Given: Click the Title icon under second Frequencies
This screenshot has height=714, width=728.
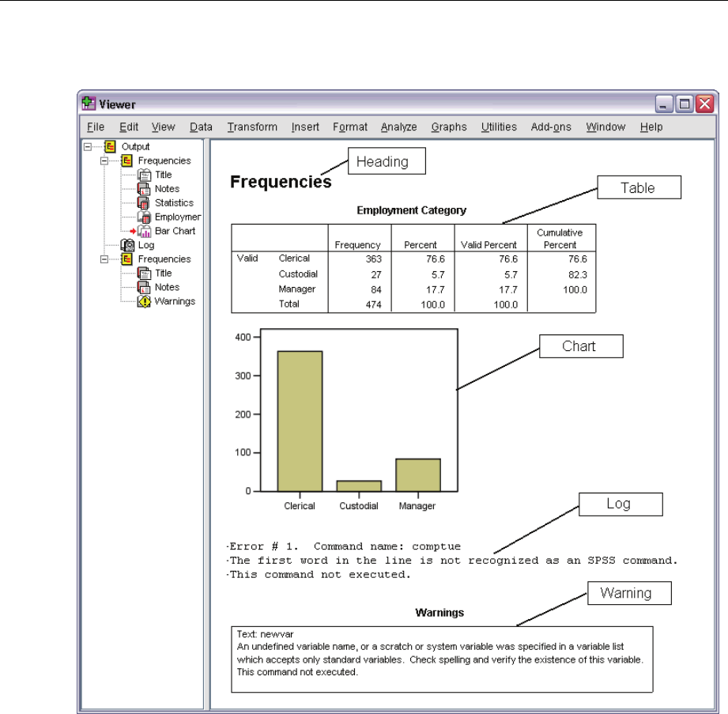Looking at the screenshot, I should tap(144, 273).
